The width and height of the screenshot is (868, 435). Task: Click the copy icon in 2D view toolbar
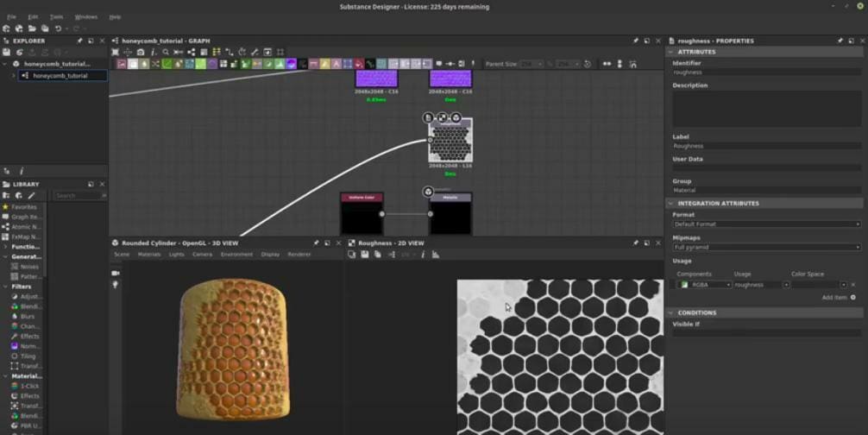coord(378,255)
